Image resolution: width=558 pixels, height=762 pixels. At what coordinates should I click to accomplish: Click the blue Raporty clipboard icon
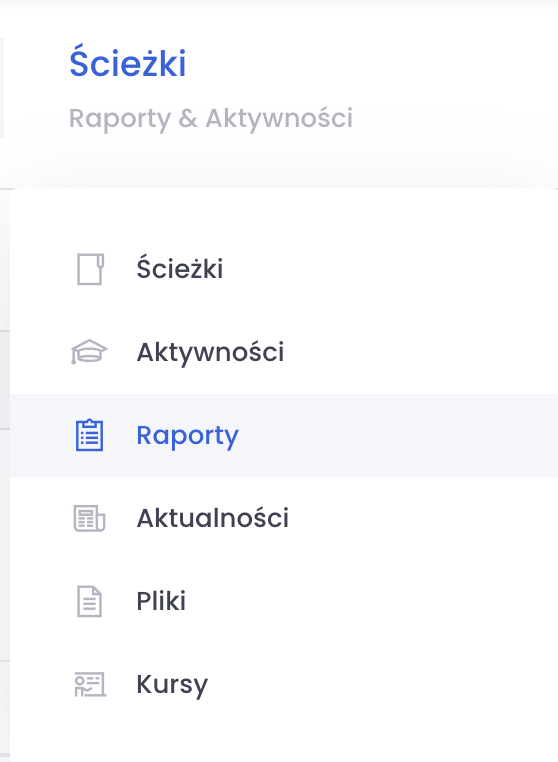click(89, 435)
